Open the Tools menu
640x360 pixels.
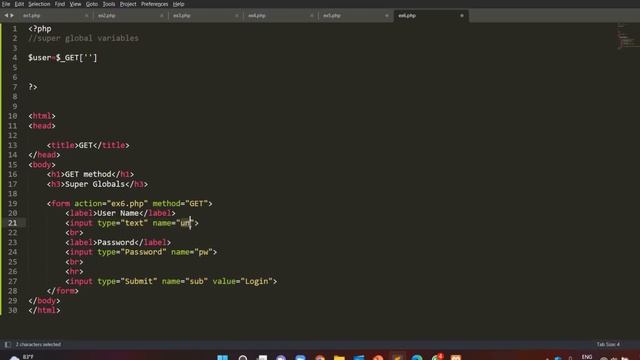tap(109, 4)
